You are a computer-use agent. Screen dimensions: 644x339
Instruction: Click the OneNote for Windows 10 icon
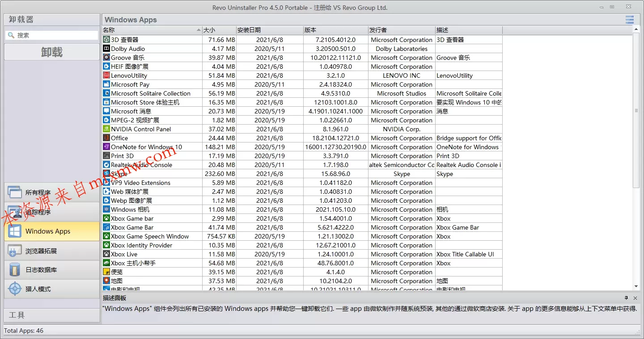click(x=106, y=147)
